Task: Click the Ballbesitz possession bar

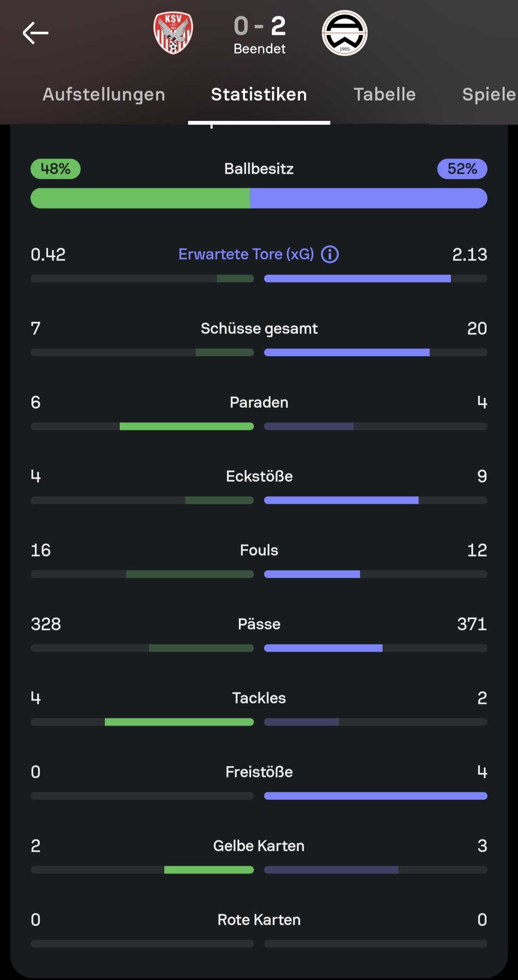Action: [259, 198]
